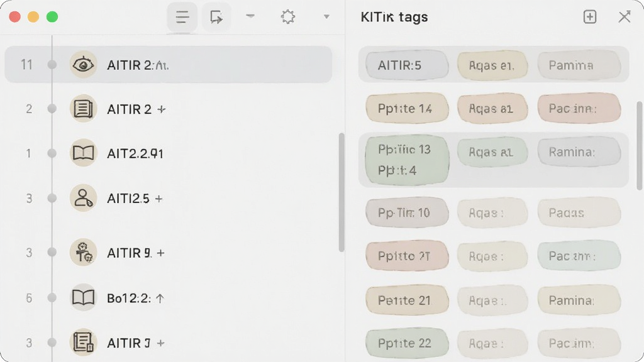
Task: Click the list view icon in the toolbar
Action: pyautogui.click(x=182, y=17)
